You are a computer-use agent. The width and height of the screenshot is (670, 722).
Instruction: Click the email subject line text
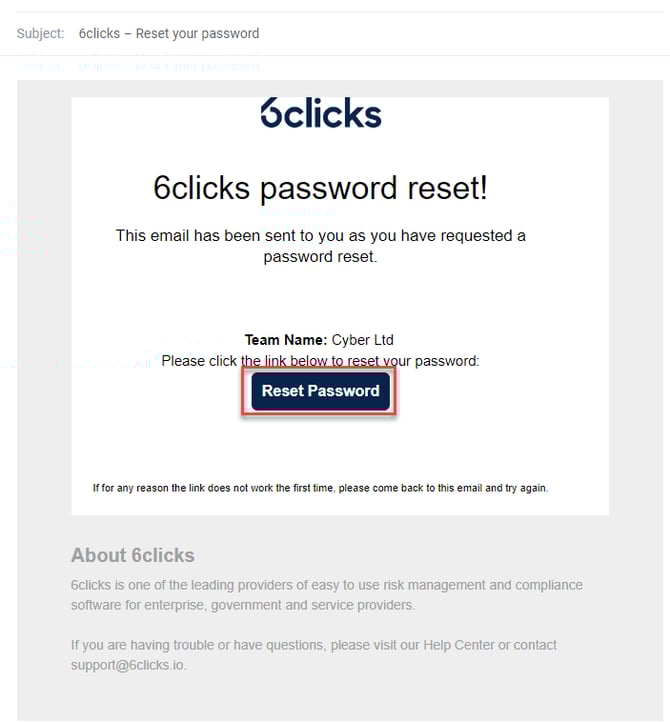pos(169,34)
